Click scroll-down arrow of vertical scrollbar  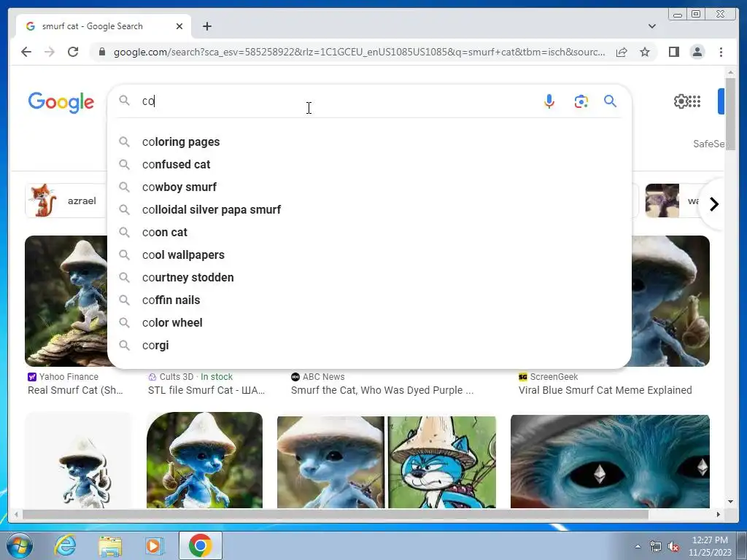click(x=730, y=502)
